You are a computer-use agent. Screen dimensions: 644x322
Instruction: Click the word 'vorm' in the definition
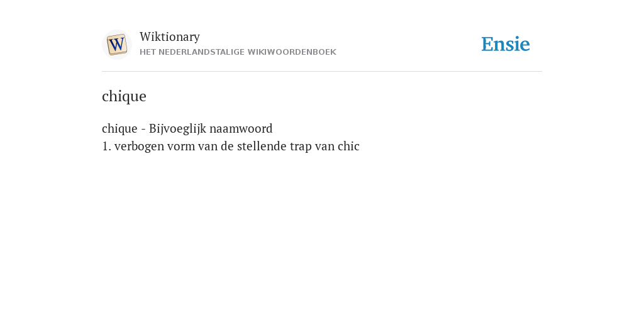pos(181,146)
